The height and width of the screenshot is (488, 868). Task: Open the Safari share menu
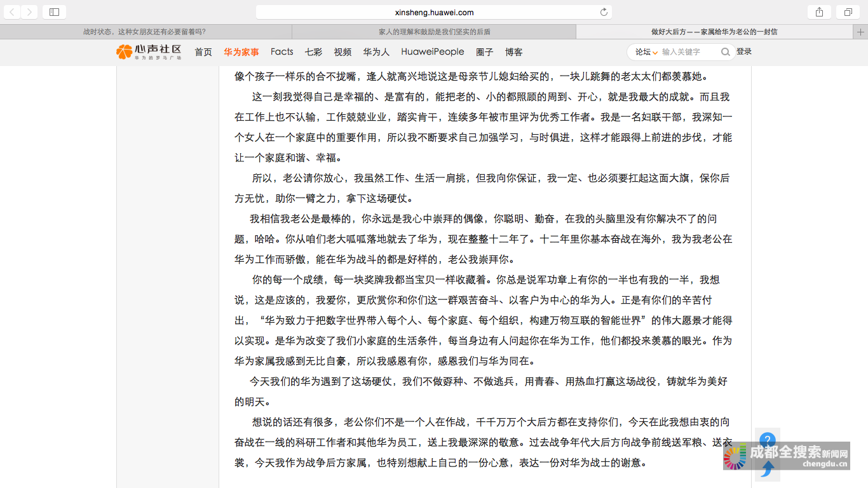[819, 12]
